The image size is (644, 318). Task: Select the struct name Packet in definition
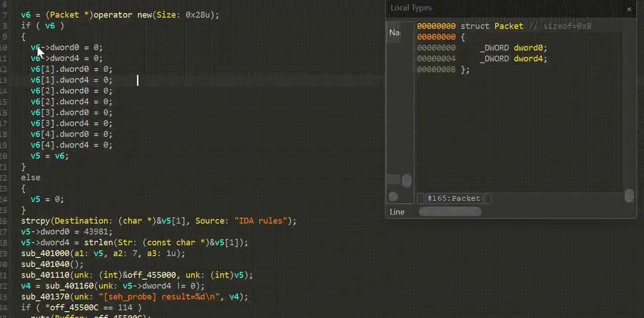point(508,26)
